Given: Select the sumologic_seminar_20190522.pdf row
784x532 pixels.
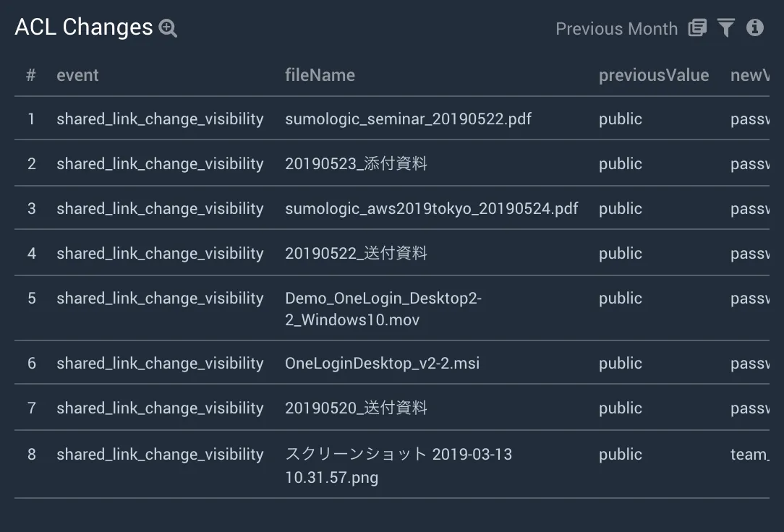Looking at the screenshot, I should point(392,119).
